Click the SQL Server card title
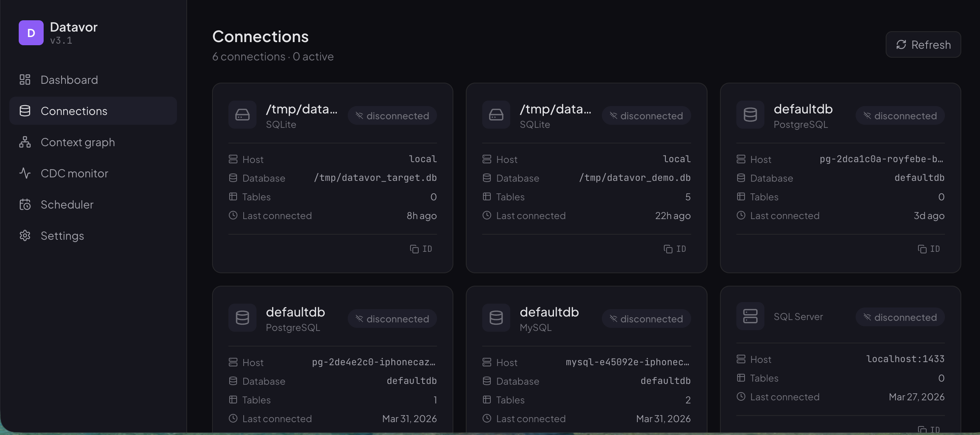The height and width of the screenshot is (435, 980). pos(798,317)
